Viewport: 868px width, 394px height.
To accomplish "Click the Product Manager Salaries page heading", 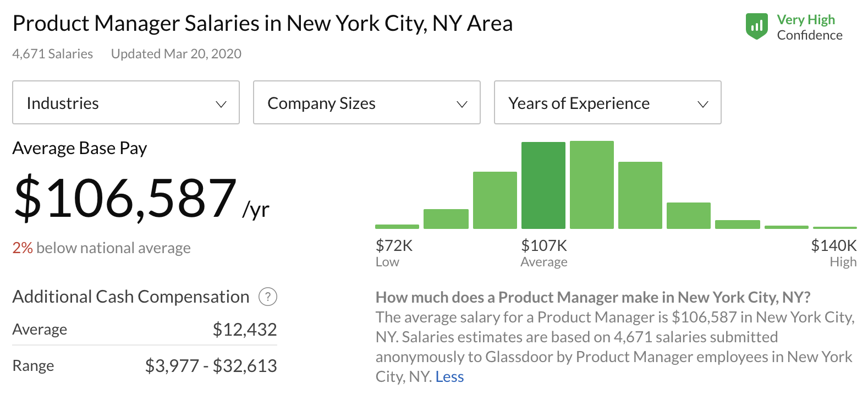I will click(262, 24).
